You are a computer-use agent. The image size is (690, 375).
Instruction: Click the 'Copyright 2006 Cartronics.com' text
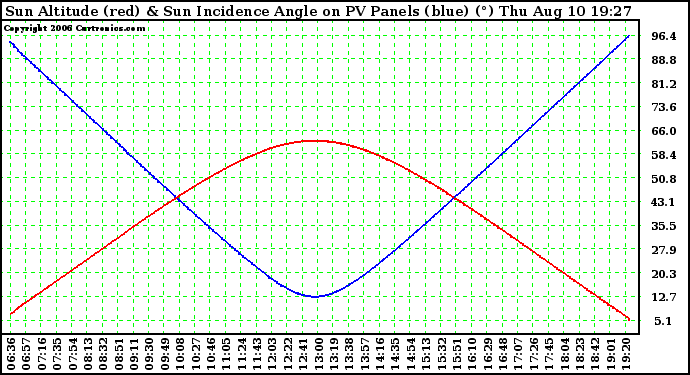pos(74,28)
